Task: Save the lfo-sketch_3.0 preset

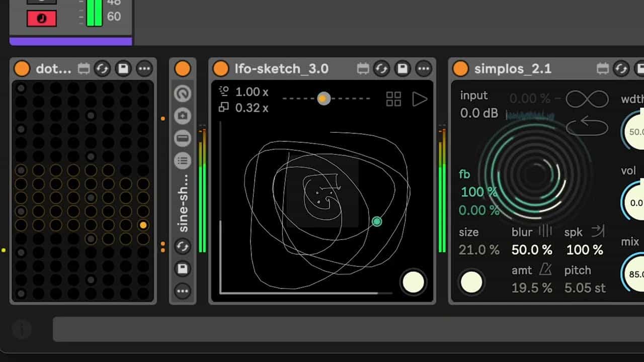Action: coord(403,68)
